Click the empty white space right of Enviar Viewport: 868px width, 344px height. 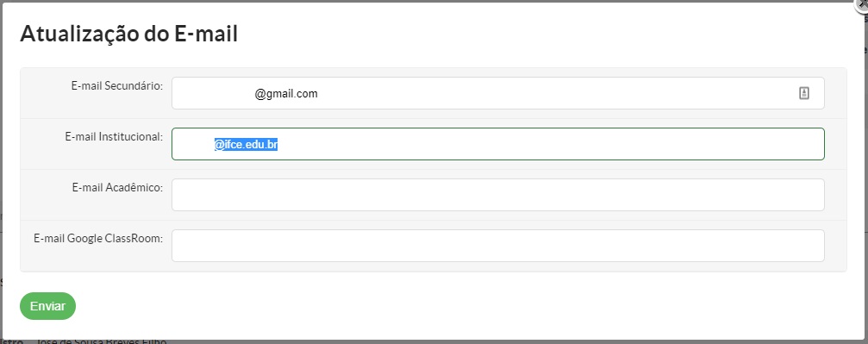coord(443,306)
